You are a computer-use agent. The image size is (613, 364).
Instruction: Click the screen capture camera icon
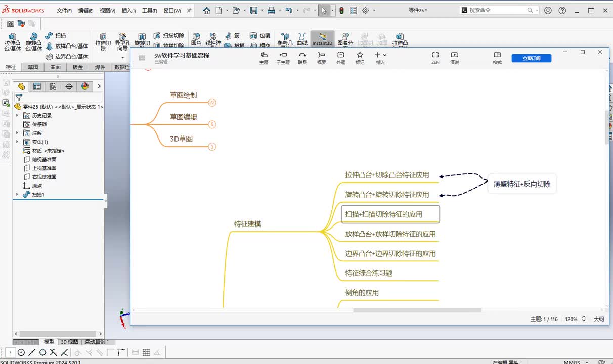tap(10, 23)
